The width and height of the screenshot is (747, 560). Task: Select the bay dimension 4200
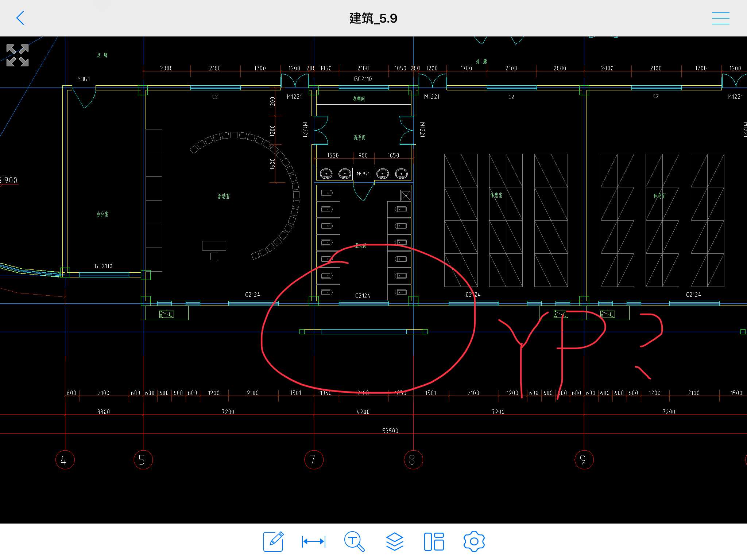363,412
